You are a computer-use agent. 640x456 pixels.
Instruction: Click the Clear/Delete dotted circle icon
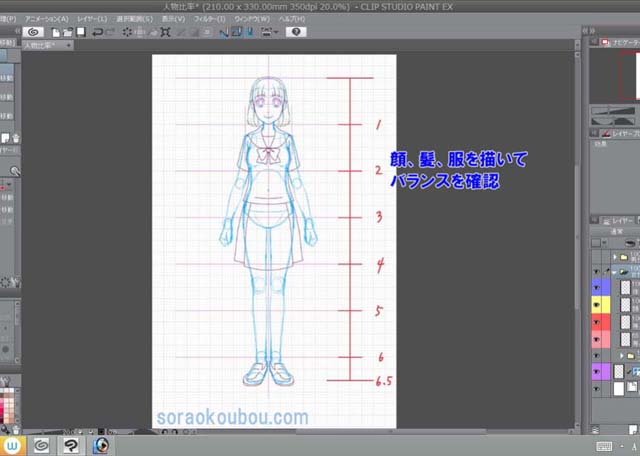pyautogui.click(x=127, y=32)
